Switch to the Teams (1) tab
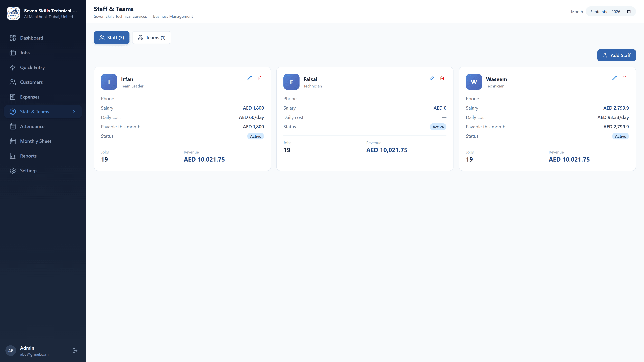Image resolution: width=644 pixels, height=362 pixels. [x=152, y=38]
